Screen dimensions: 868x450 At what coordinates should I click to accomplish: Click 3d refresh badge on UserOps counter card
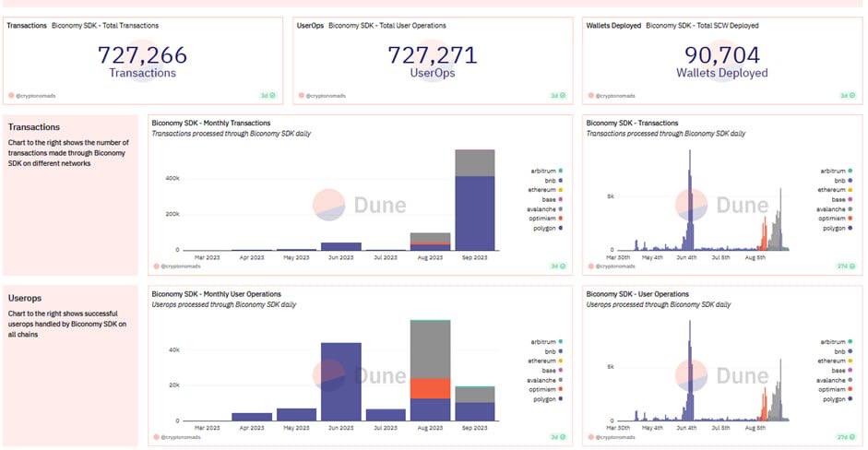click(x=558, y=96)
